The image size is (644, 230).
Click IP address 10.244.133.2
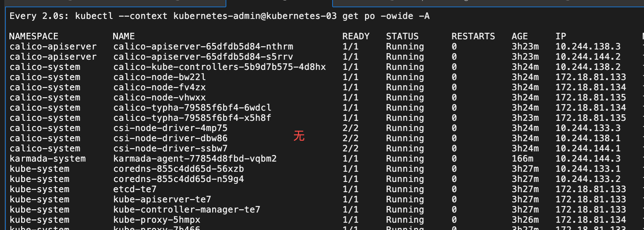[588, 179]
